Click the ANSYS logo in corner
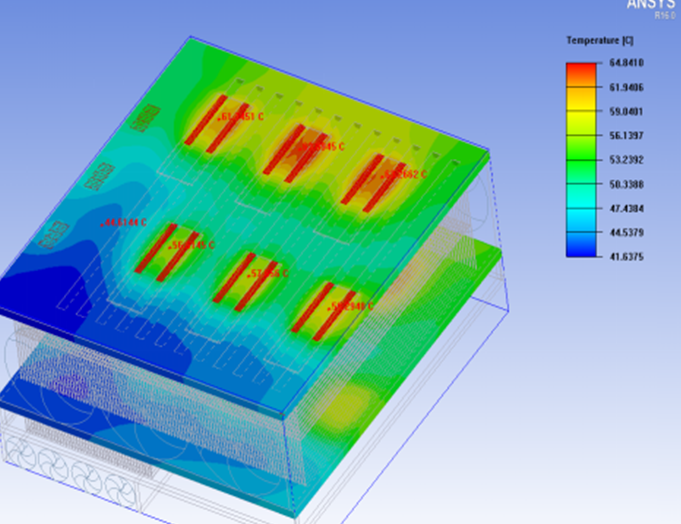681x524 pixels. click(x=653, y=6)
